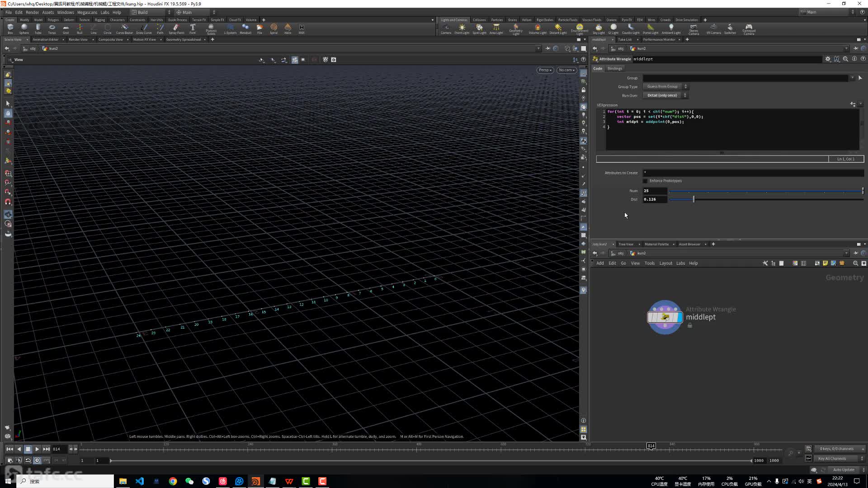
Task: Add an Environment Light from shelf
Action: (x=580, y=29)
